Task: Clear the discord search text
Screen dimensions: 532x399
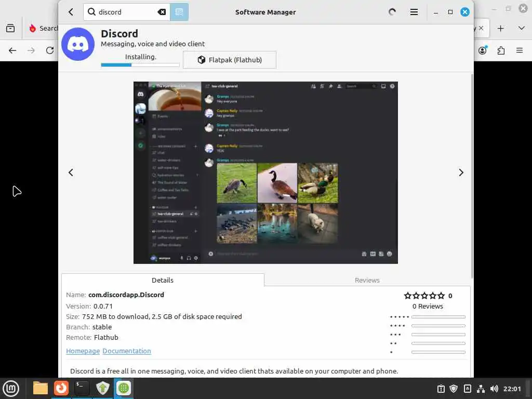Action: [162, 12]
